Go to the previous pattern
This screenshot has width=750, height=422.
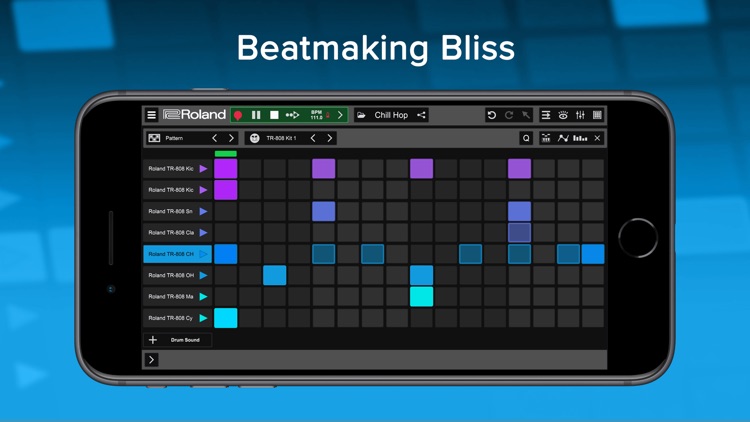pos(215,138)
